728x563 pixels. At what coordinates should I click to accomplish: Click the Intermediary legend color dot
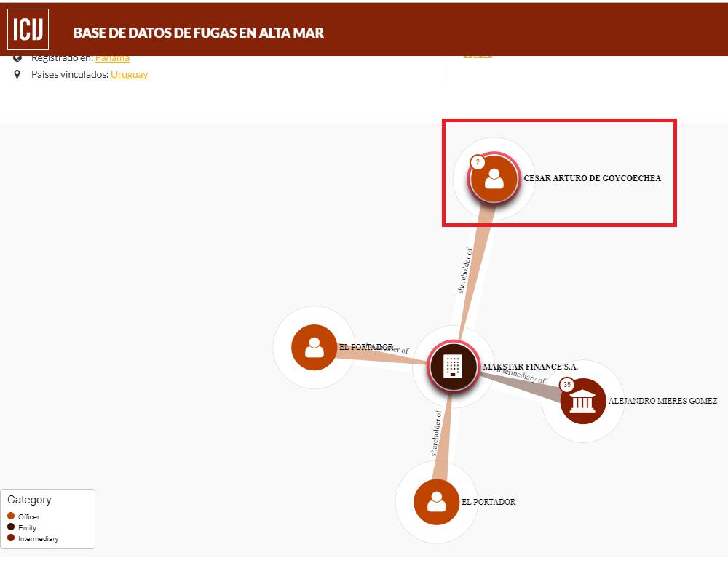[x=11, y=538]
